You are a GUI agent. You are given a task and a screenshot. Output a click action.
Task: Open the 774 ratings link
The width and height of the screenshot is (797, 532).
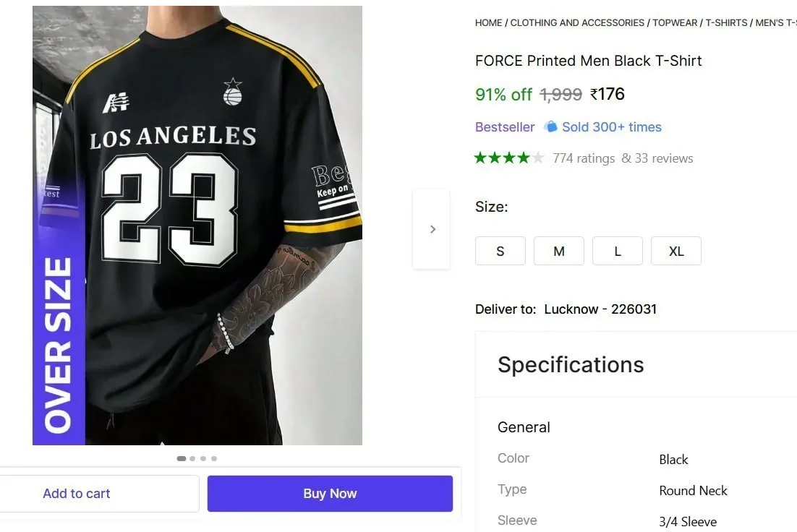pyautogui.click(x=584, y=158)
